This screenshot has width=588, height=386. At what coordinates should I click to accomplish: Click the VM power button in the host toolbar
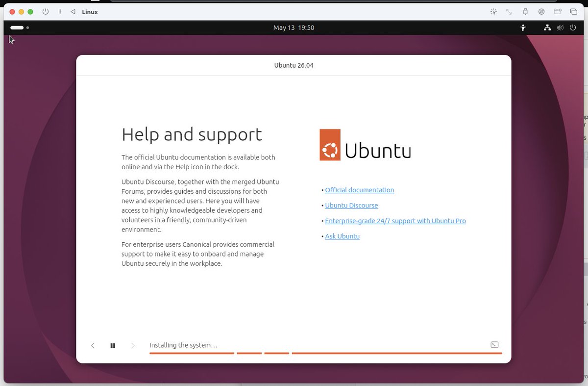46,12
